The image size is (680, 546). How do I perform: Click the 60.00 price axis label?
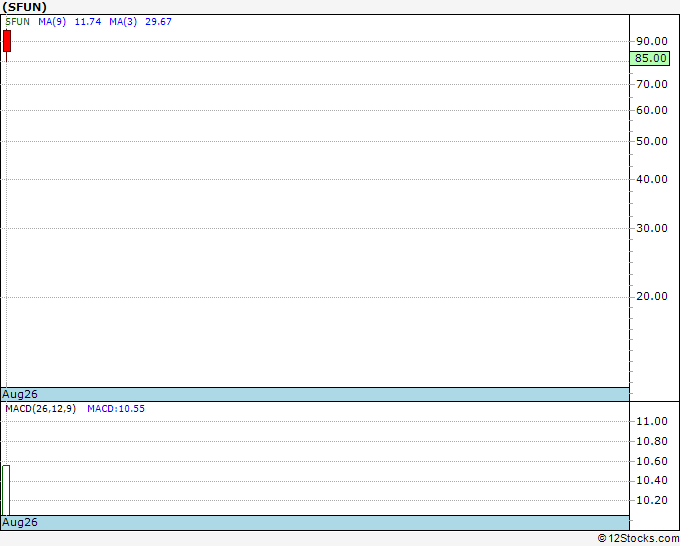652,110
